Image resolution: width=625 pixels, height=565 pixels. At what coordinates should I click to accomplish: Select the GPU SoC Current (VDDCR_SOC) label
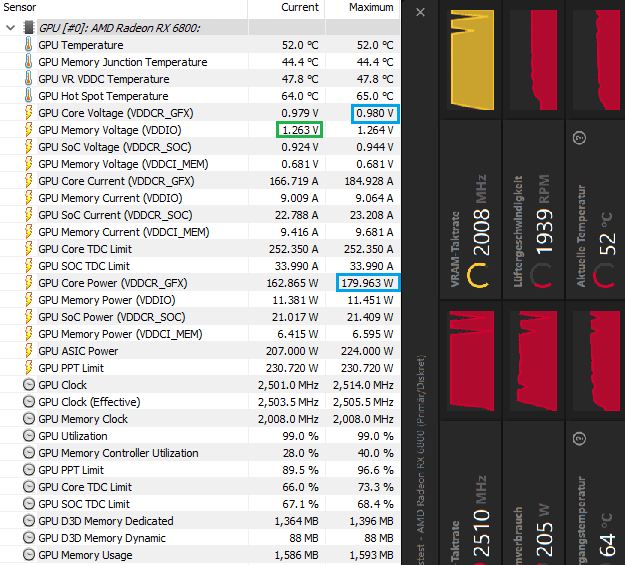(115, 215)
